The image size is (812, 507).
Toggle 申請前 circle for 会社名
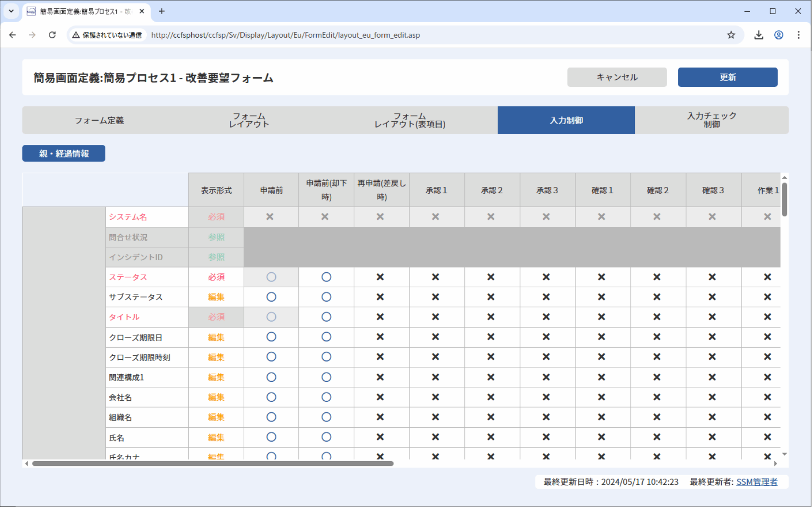[x=271, y=397]
